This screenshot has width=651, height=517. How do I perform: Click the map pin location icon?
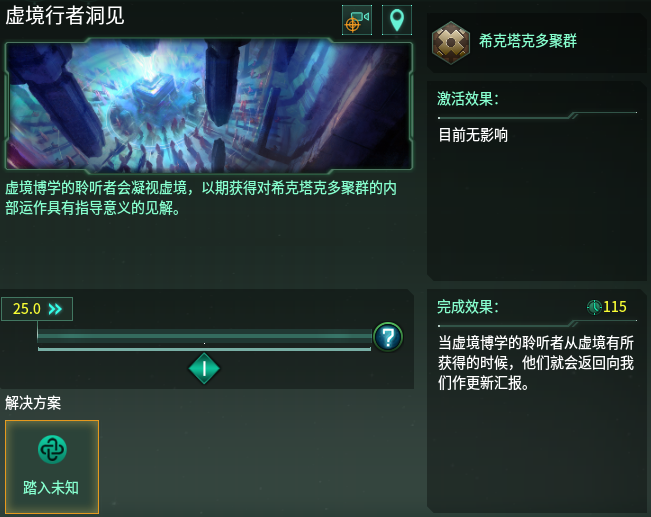[x=397, y=20]
